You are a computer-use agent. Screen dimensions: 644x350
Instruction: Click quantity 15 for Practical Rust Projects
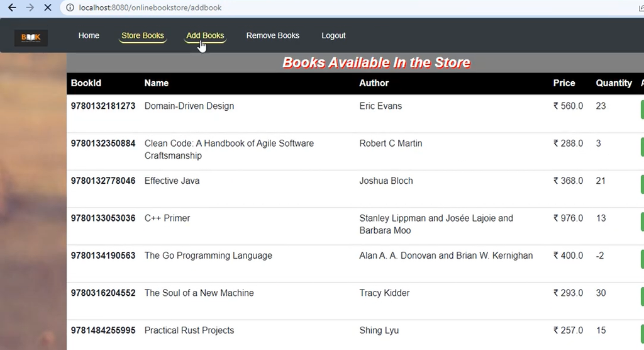click(x=601, y=330)
